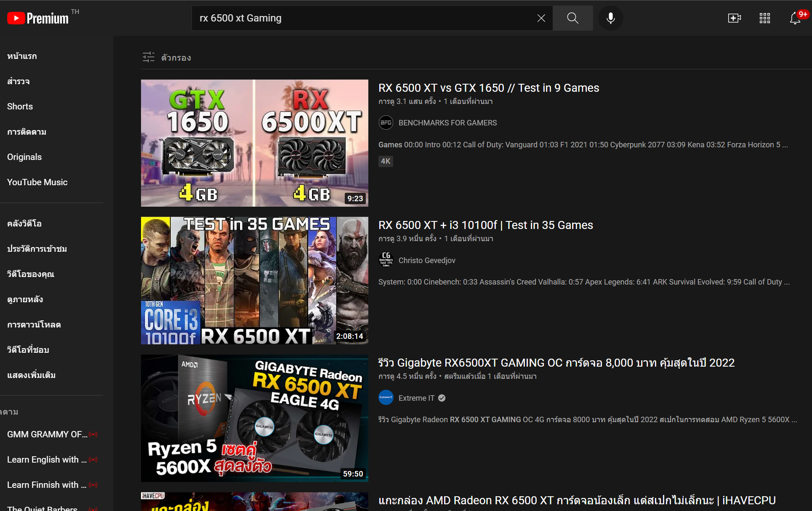This screenshot has height=511, width=812.
Task: Open YouTube Music in sidebar
Action: 37,182
